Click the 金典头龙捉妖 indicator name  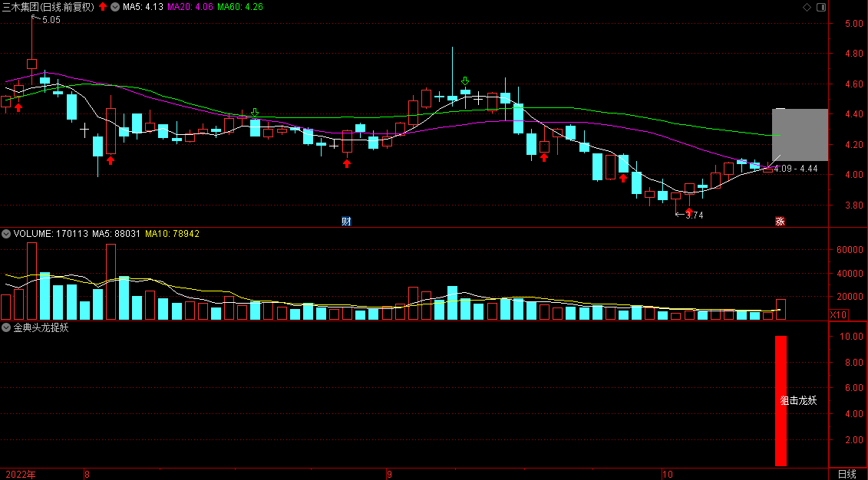coord(41,327)
